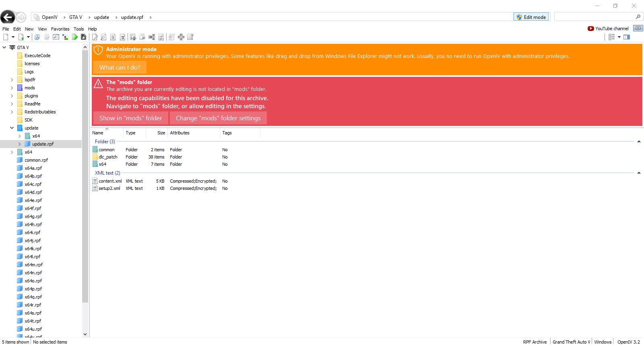Toggle Edit mode button
This screenshot has width=644, height=346.
(531, 17)
